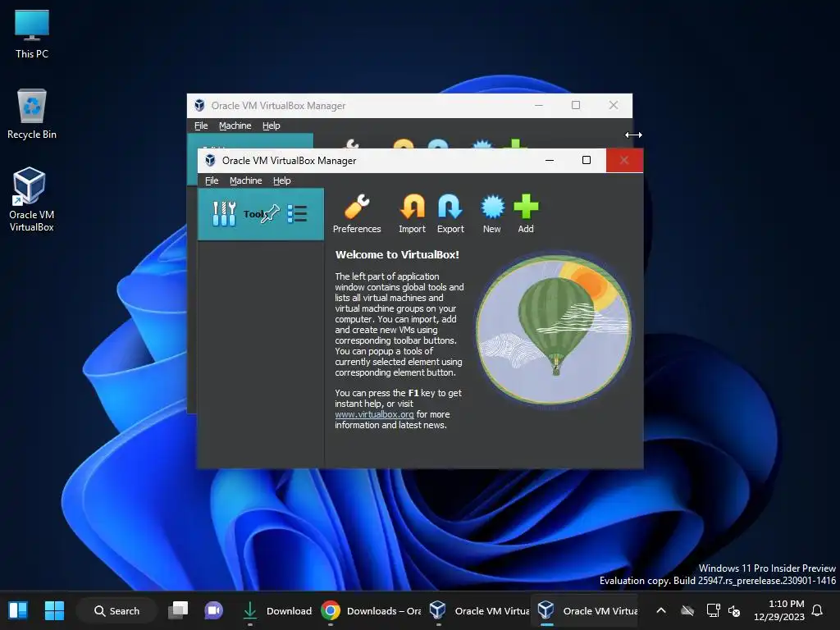
Task: Select the Recycle Bin desktop icon
Action: pyautogui.click(x=32, y=114)
